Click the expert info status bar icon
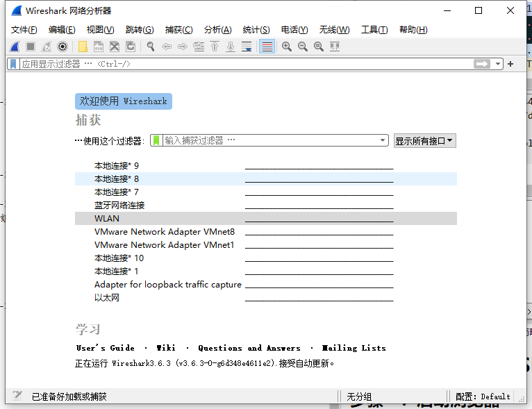The width and height of the screenshot is (532, 409). [17, 396]
